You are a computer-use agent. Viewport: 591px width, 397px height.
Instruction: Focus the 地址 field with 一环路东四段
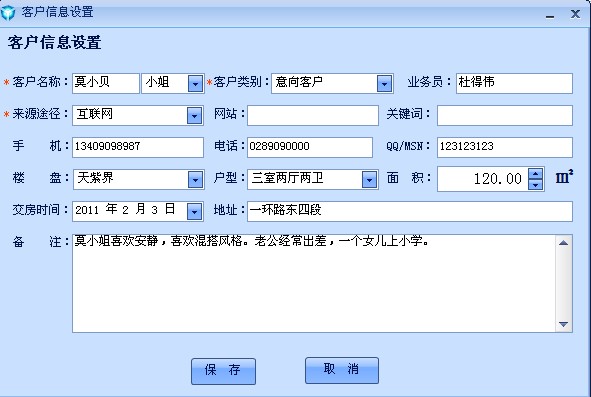pyautogui.click(x=410, y=212)
